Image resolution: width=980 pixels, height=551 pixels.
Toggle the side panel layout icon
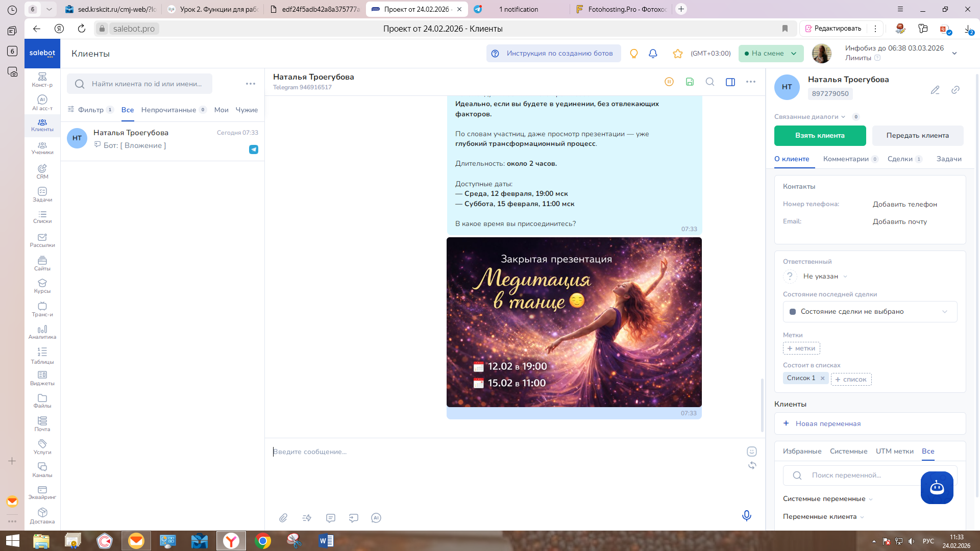730,82
